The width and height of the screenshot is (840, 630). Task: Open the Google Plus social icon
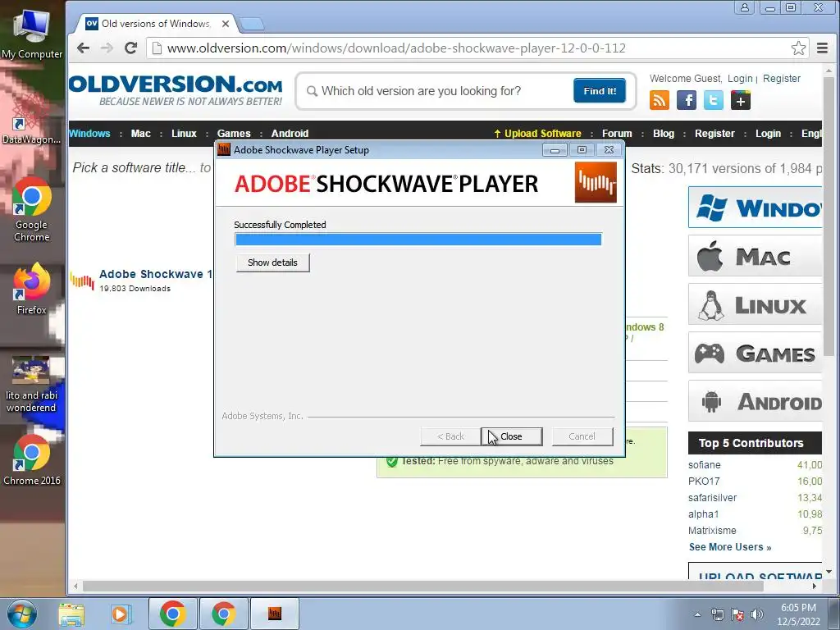pos(741,100)
